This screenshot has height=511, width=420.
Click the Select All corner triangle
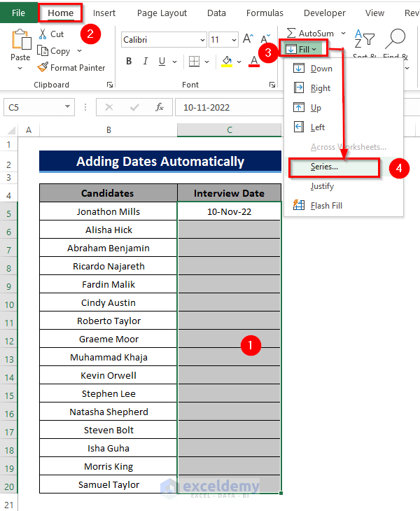point(11,130)
